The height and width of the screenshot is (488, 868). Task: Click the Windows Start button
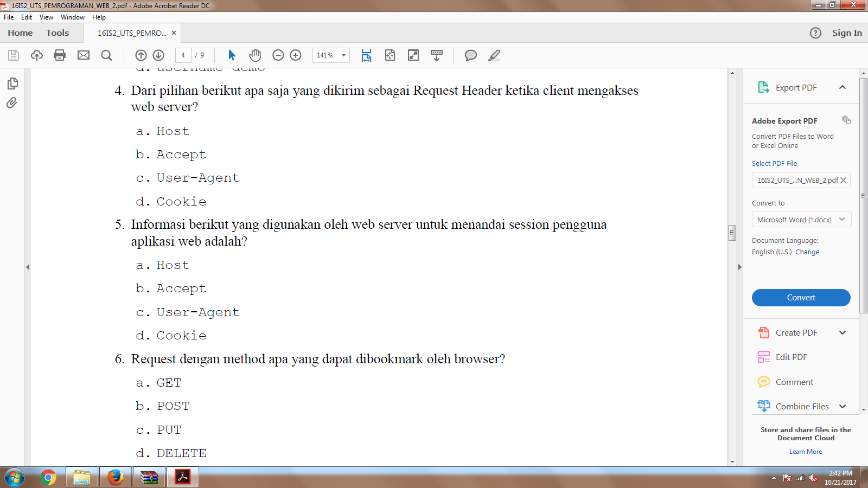pos(15,478)
